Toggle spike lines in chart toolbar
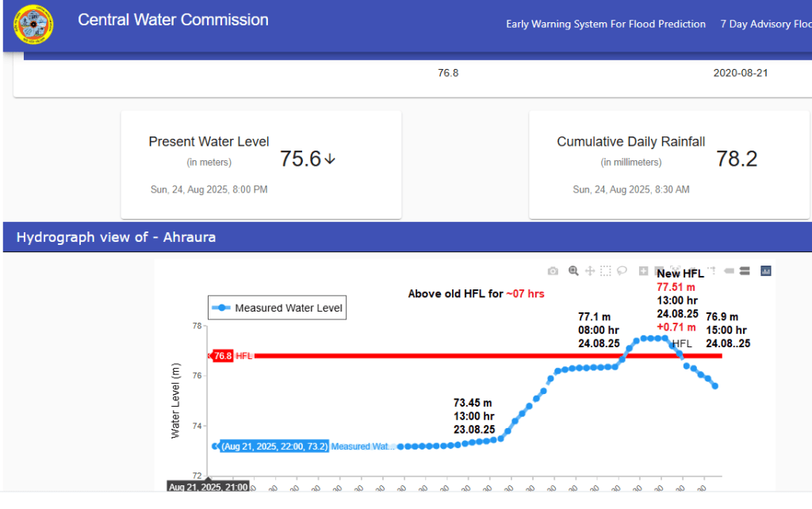812x509 pixels. [x=712, y=271]
